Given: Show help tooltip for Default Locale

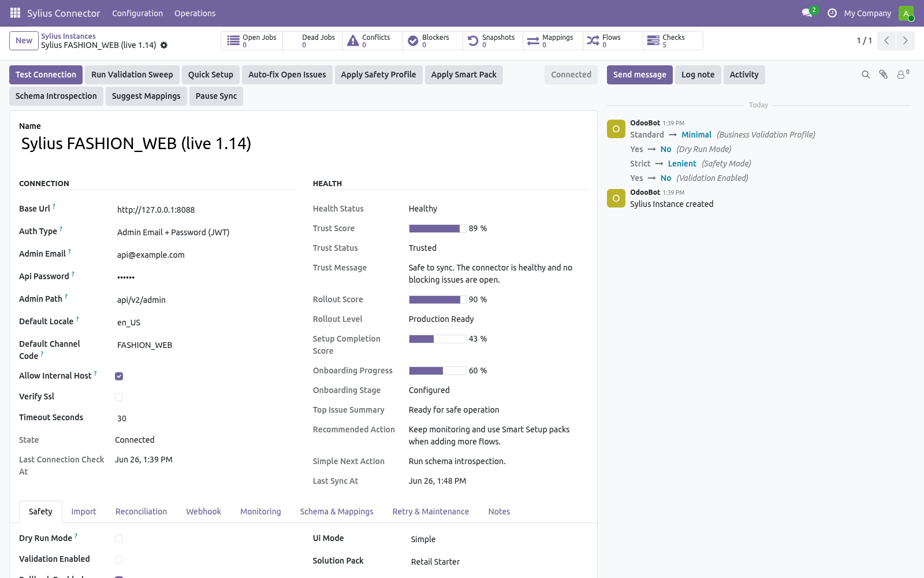Looking at the screenshot, I should pos(77,318).
